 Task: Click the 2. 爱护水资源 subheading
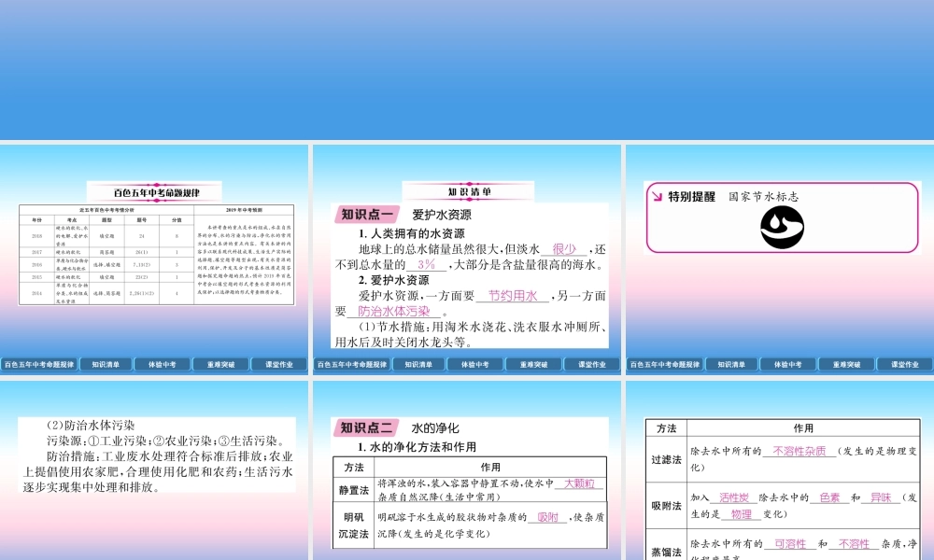[x=393, y=280]
